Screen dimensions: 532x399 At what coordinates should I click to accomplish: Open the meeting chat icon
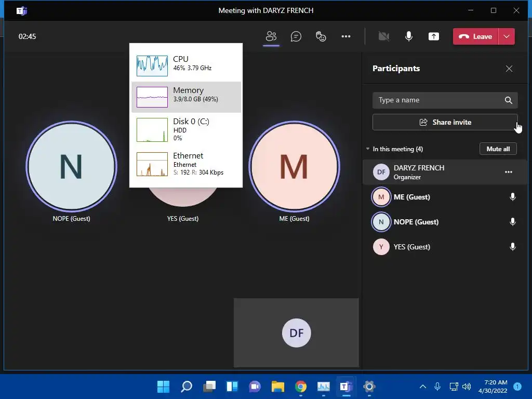click(296, 36)
